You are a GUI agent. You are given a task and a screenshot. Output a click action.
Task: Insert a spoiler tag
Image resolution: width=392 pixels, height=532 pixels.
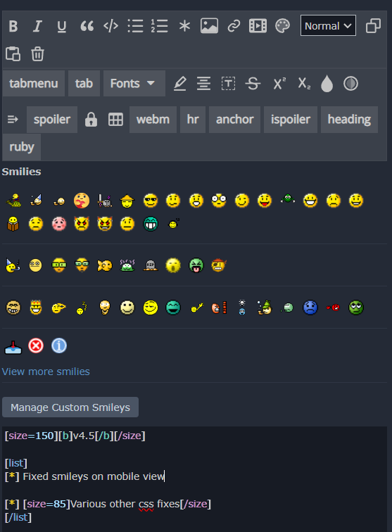pos(52,120)
